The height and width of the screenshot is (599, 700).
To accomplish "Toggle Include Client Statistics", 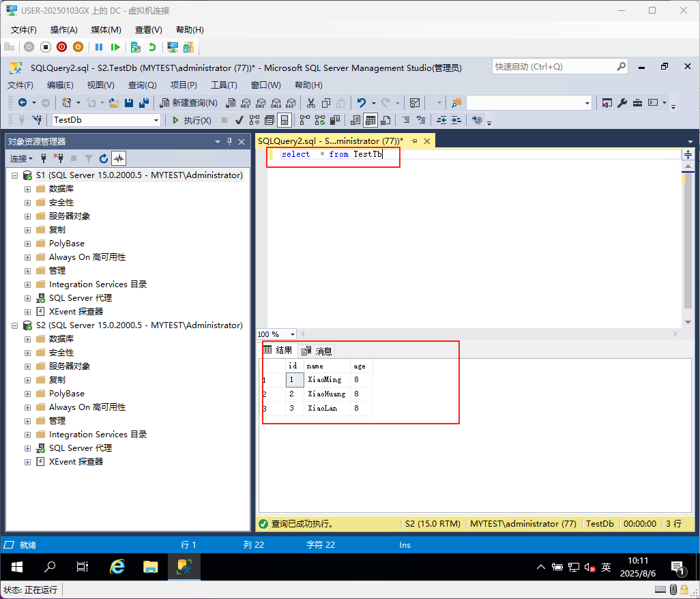I will click(335, 119).
